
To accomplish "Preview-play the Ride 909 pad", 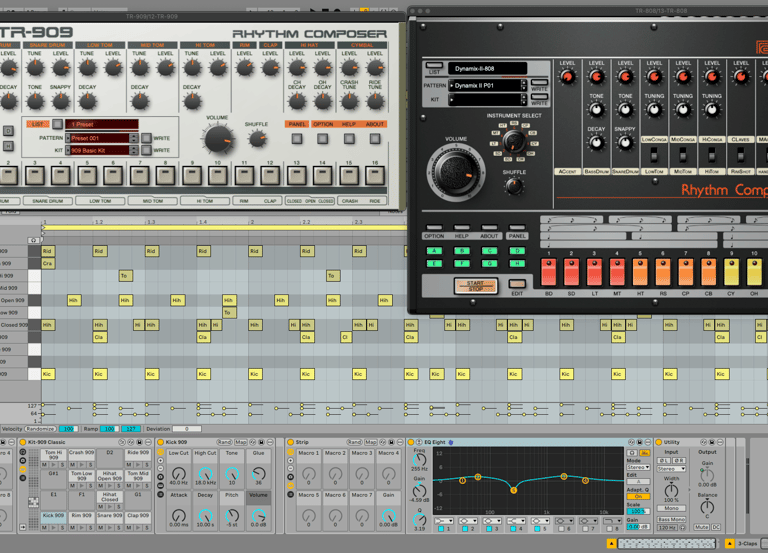I will 138,464.
